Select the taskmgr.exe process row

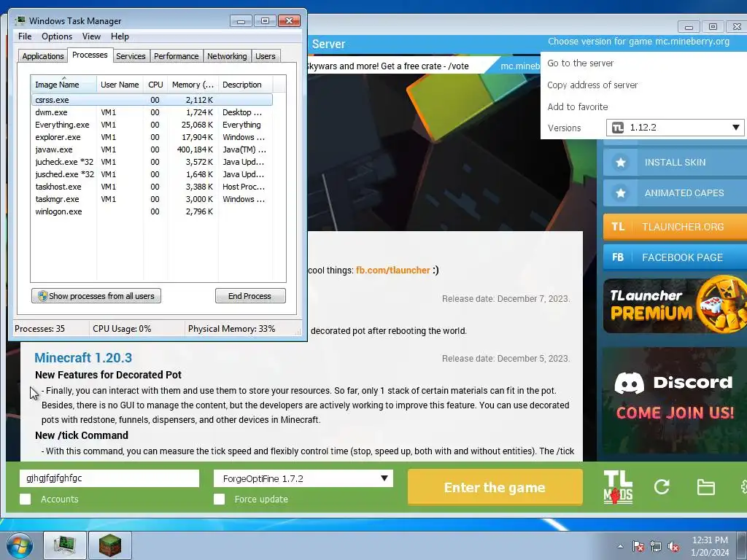[x=152, y=199]
